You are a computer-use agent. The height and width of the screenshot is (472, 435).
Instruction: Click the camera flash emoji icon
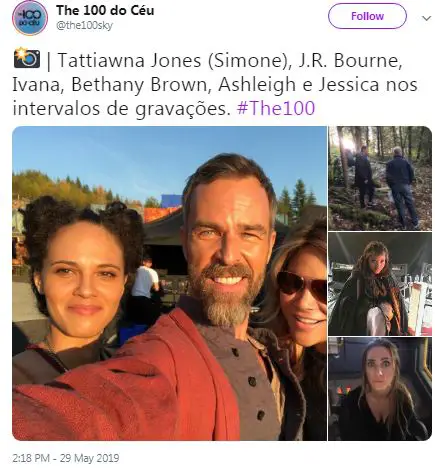[x=27, y=58]
